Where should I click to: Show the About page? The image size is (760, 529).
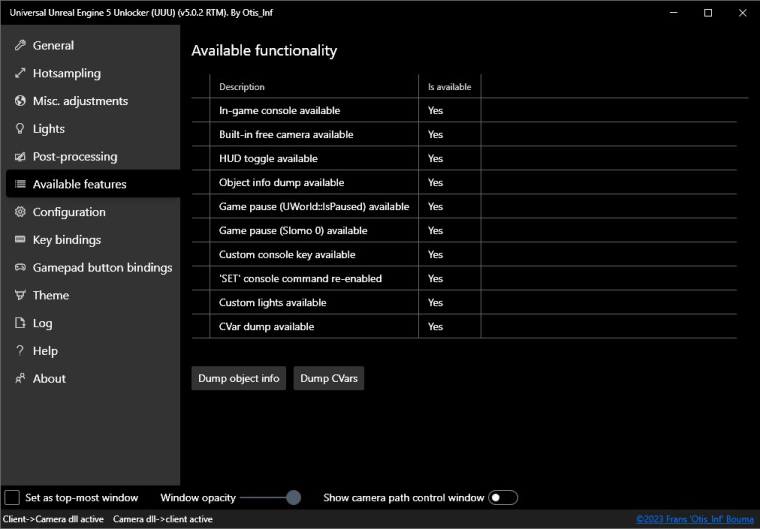[93, 379]
